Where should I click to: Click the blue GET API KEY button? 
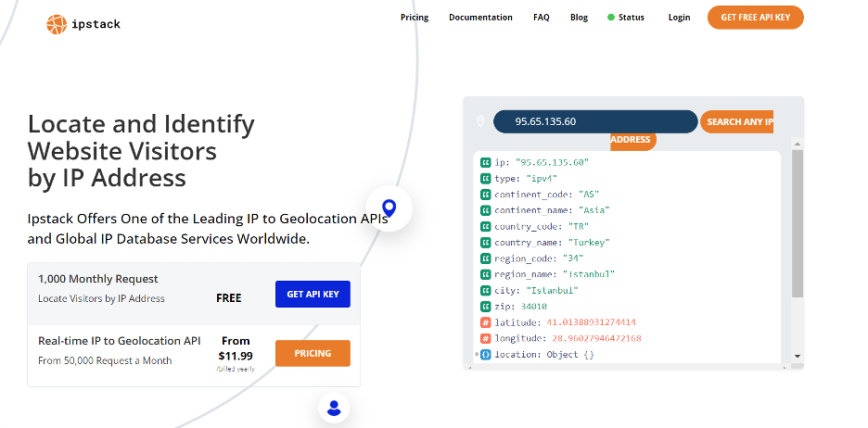pos(313,295)
